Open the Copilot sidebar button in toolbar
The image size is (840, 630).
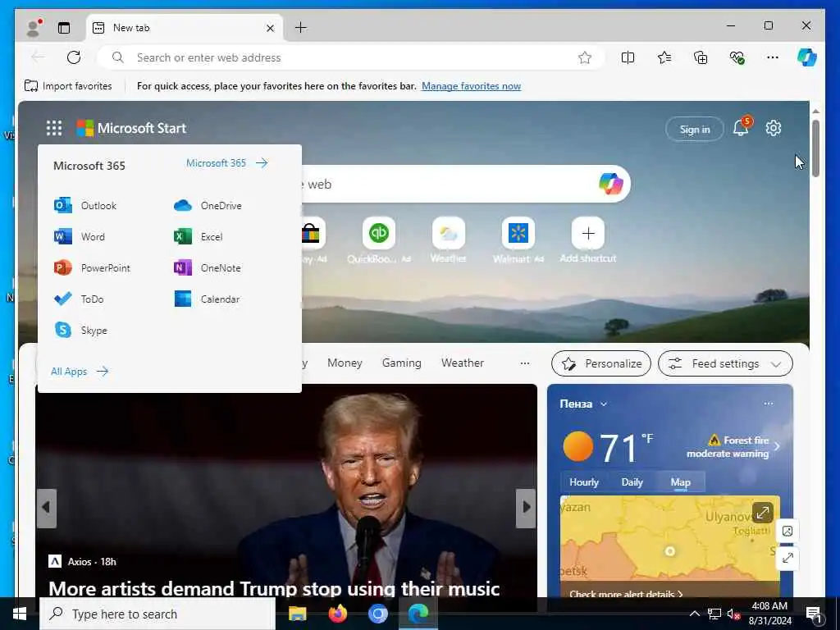click(806, 57)
